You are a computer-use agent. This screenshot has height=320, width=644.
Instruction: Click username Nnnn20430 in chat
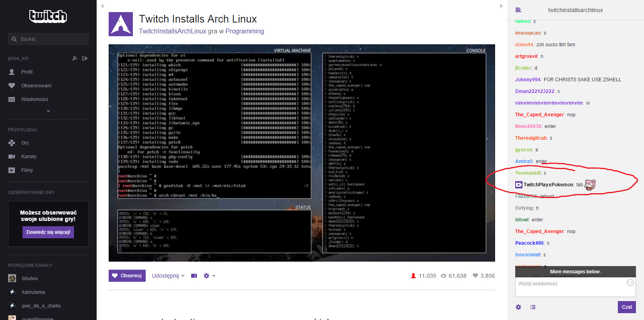tap(528, 126)
